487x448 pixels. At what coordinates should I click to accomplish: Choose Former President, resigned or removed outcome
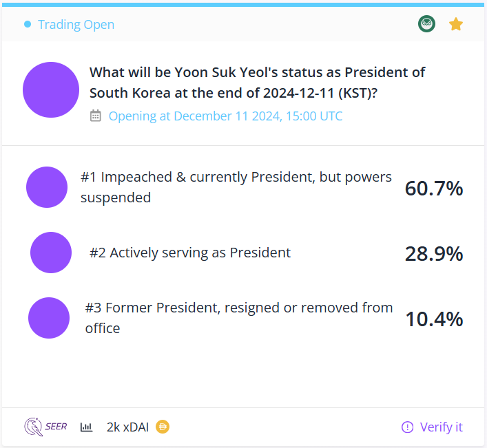tap(239, 318)
